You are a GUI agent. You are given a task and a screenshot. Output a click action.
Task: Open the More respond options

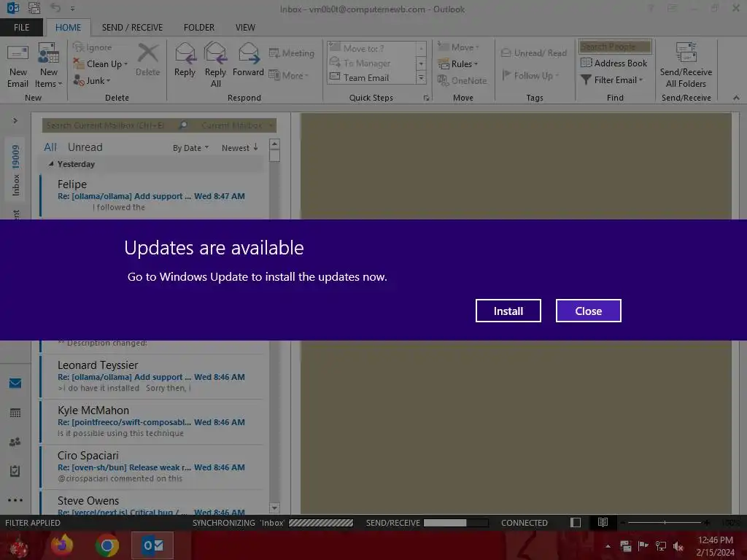point(289,75)
